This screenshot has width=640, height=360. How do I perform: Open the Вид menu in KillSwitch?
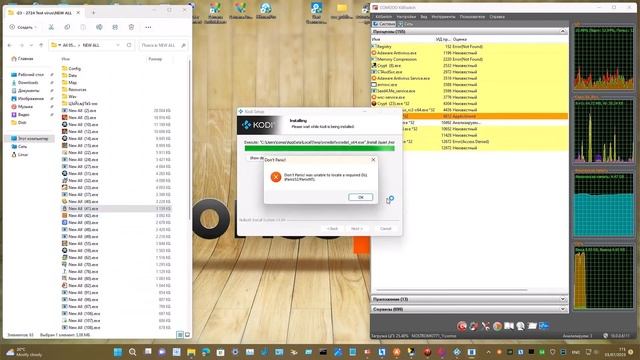[424, 17]
